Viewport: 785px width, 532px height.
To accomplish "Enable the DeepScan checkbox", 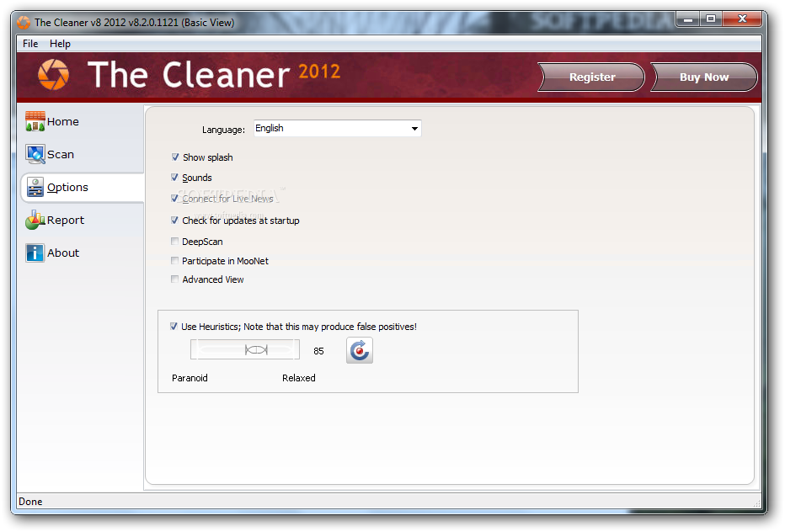I will pyautogui.click(x=174, y=242).
